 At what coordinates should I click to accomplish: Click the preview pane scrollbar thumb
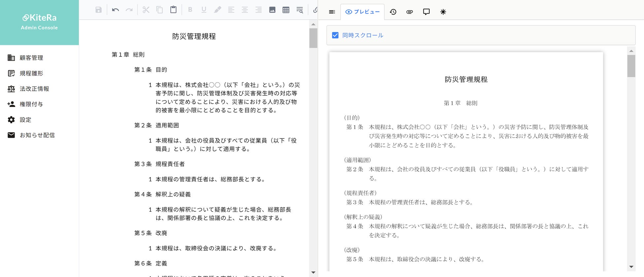click(x=631, y=66)
